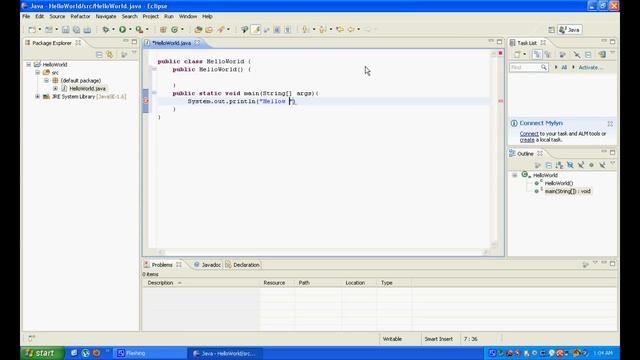Collapse all tasks in Task List
This screenshot has width=640, height=360.
tap(588, 54)
